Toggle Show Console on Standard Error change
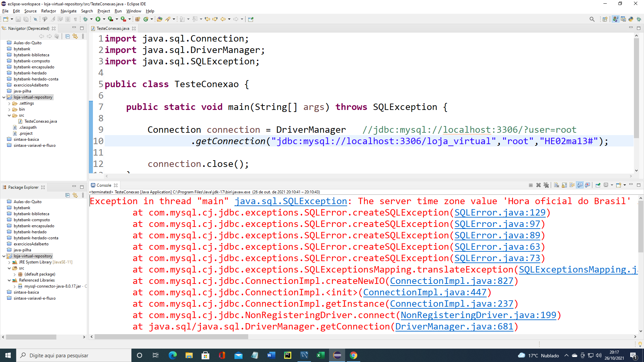The height and width of the screenshot is (362, 644). (588, 185)
